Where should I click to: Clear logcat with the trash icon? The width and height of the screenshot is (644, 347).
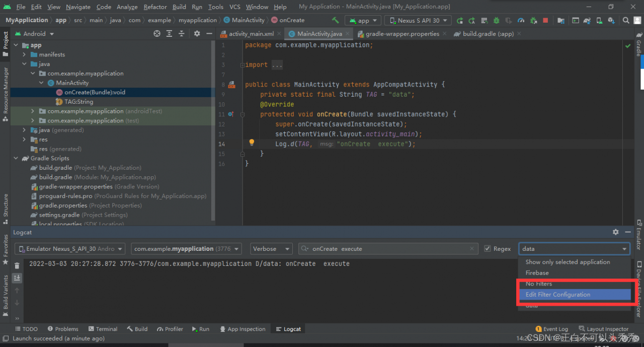tap(17, 266)
